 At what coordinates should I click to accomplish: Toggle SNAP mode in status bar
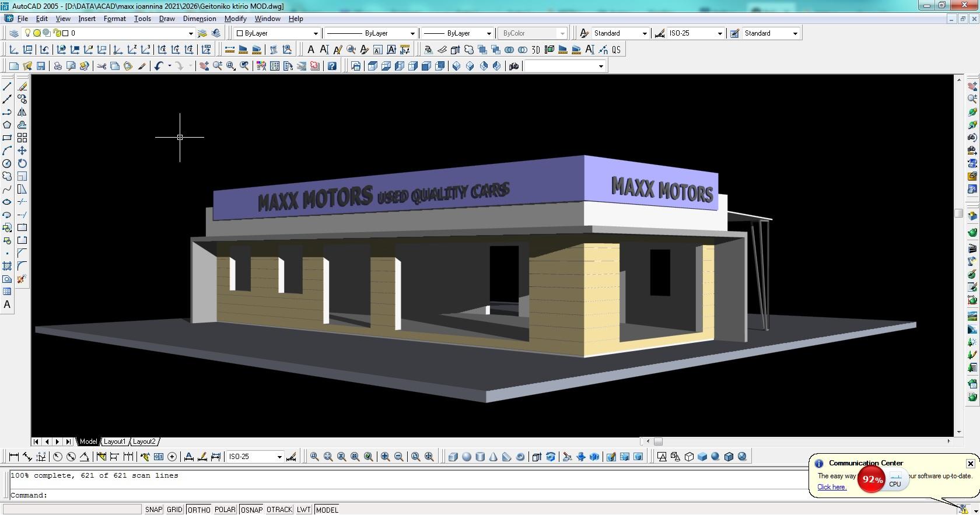click(x=153, y=510)
